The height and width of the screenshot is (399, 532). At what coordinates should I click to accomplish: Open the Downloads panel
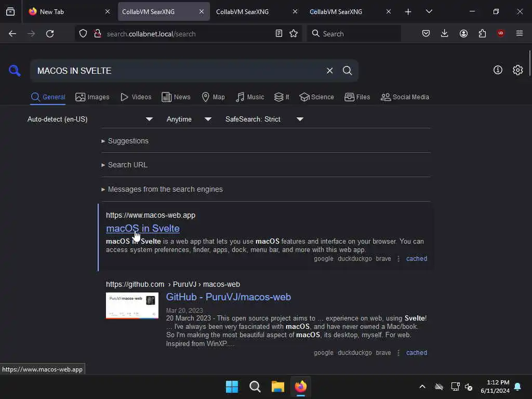[x=445, y=34]
